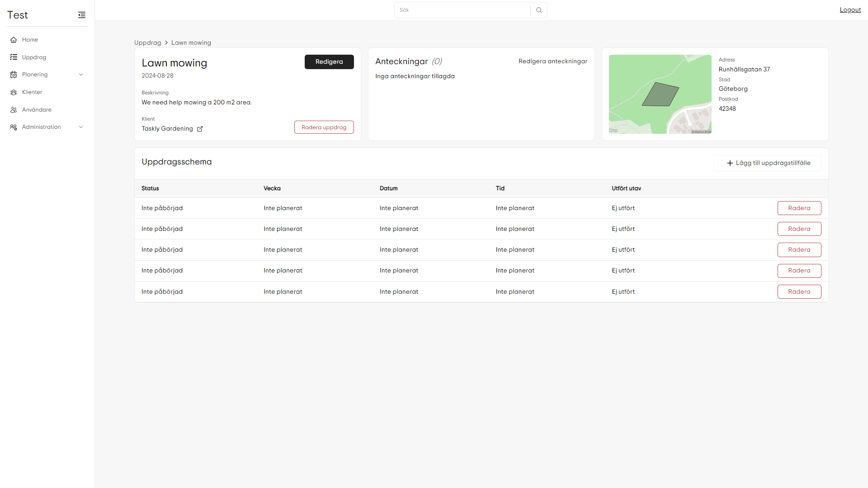Click the Datum column header
This screenshot has height=488, width=868.
389,188
